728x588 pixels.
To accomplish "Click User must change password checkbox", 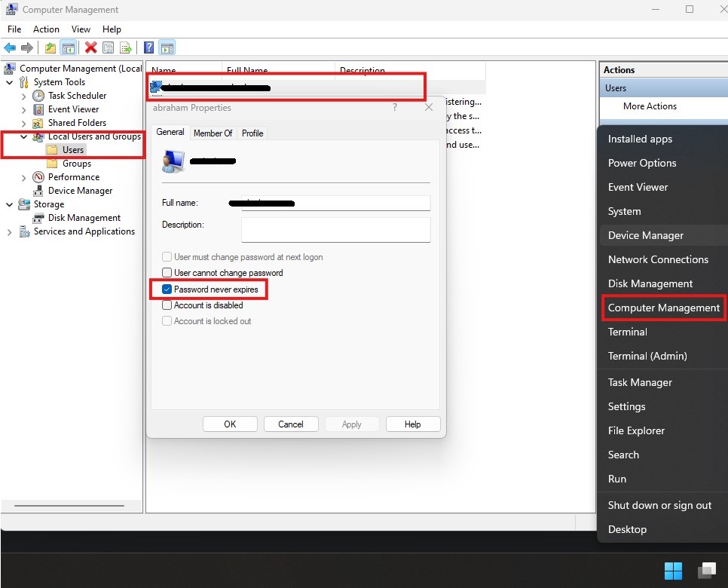I will pyautogui.click(x=167, y=257).
